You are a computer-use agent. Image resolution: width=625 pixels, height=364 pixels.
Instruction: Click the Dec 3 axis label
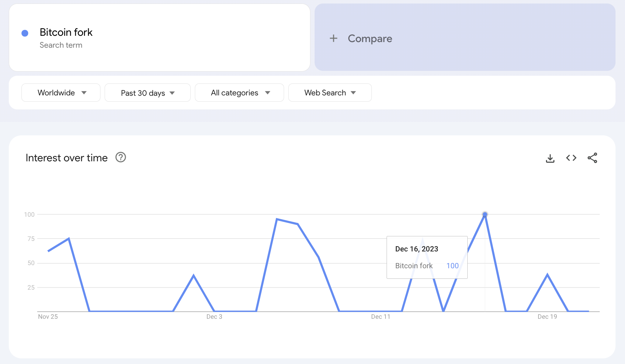coord(214,317)
